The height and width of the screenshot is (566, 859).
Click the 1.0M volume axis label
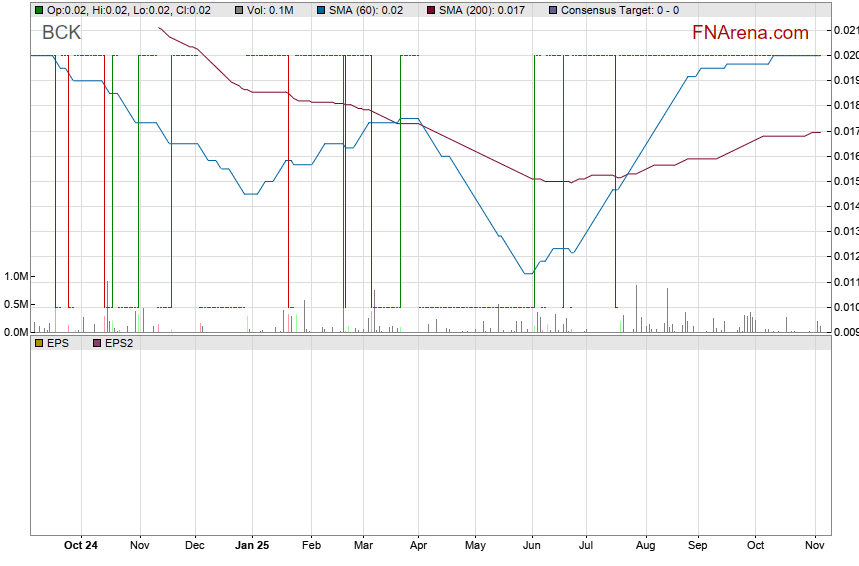point(16,276)
